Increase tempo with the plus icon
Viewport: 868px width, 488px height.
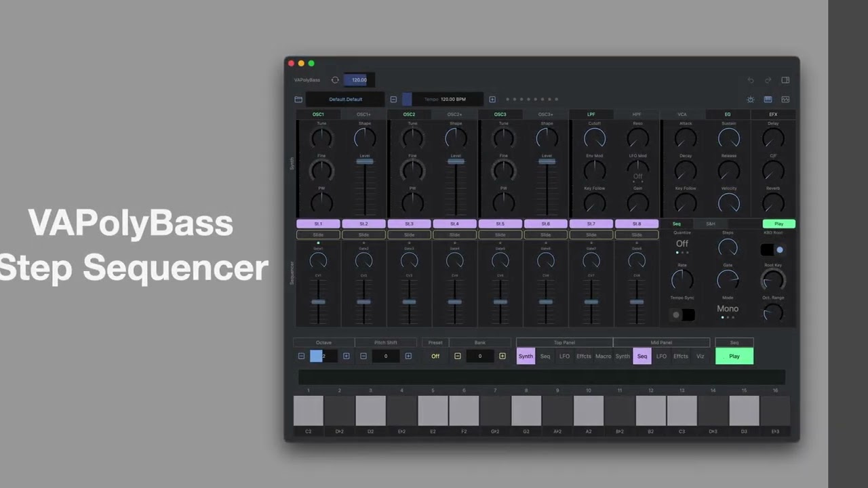point(492,99)
